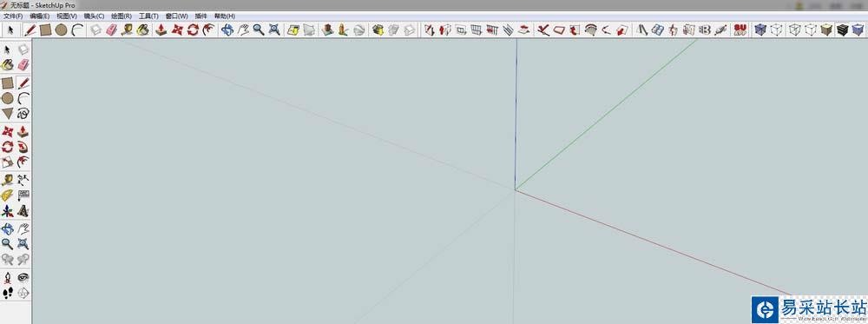This screenshot has height=324, width=868.
Task: Choose the Eraser in left palette
Action: (23, 65)
